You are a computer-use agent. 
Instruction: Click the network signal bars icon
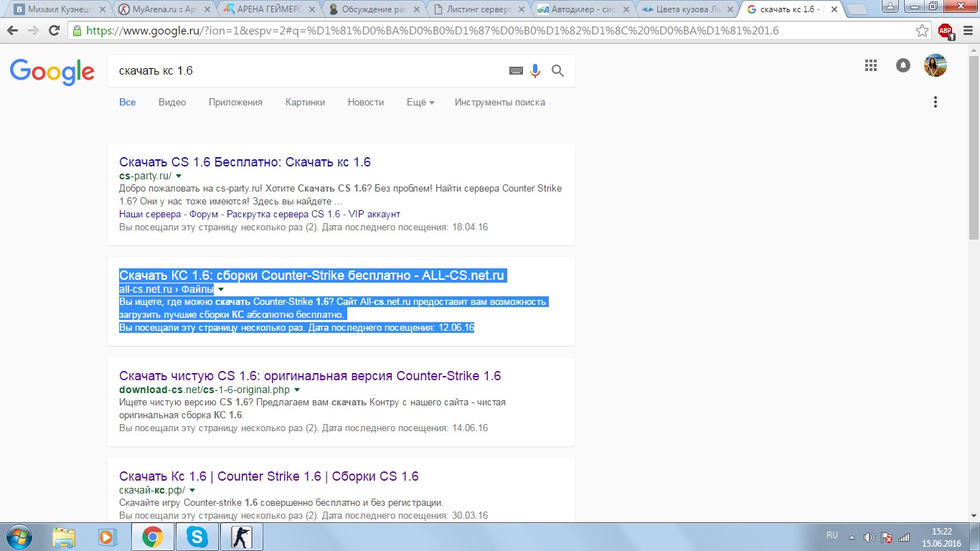pos(904,537)
